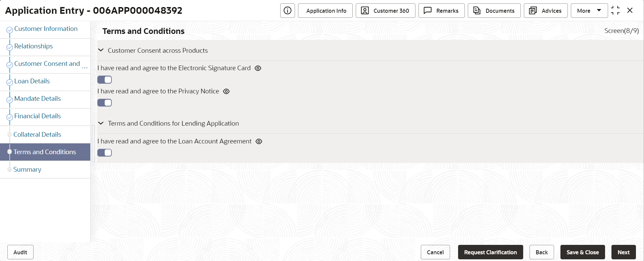The image size is (644, 261).
Task: View the Privacy Notice document
Action: 227,91
